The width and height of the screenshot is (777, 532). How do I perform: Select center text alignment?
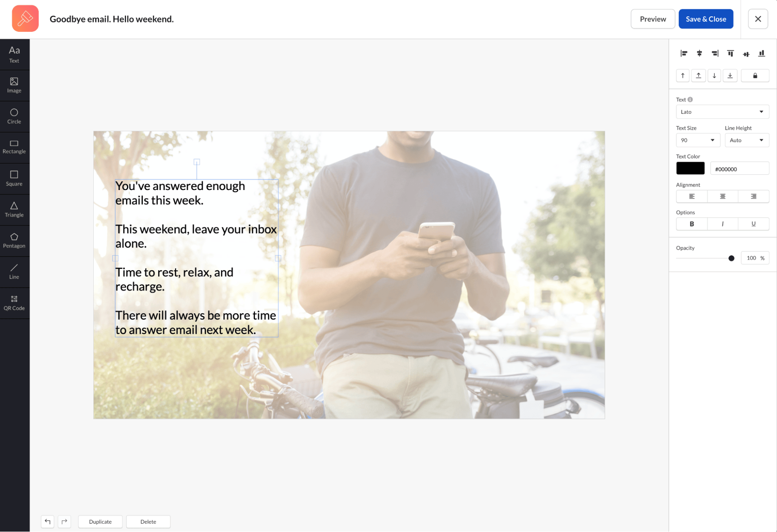click(x=722, y=196)
